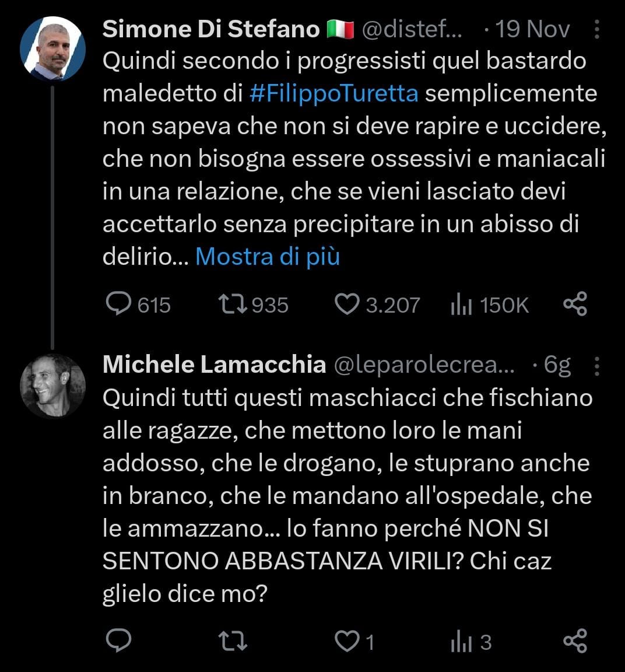View analytics on Michele Lamacchia's reply
Screen dimensions: 625x672
pos(461,641)
